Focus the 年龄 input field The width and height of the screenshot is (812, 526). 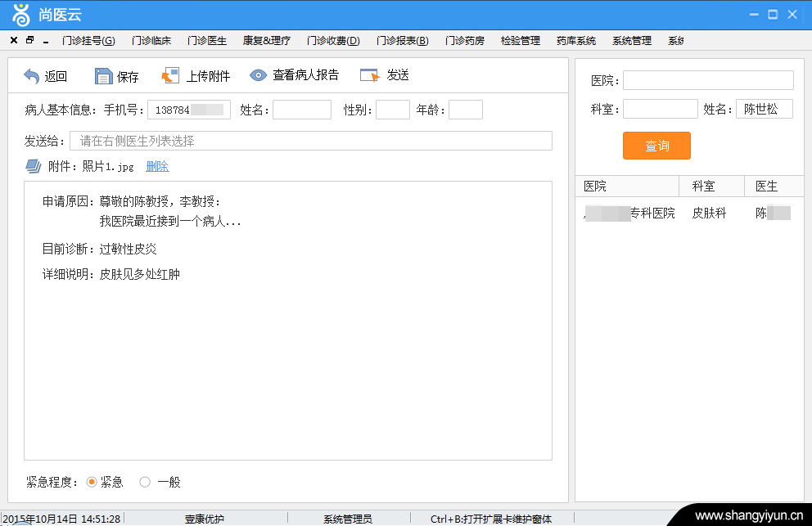(x=466, y=110)
